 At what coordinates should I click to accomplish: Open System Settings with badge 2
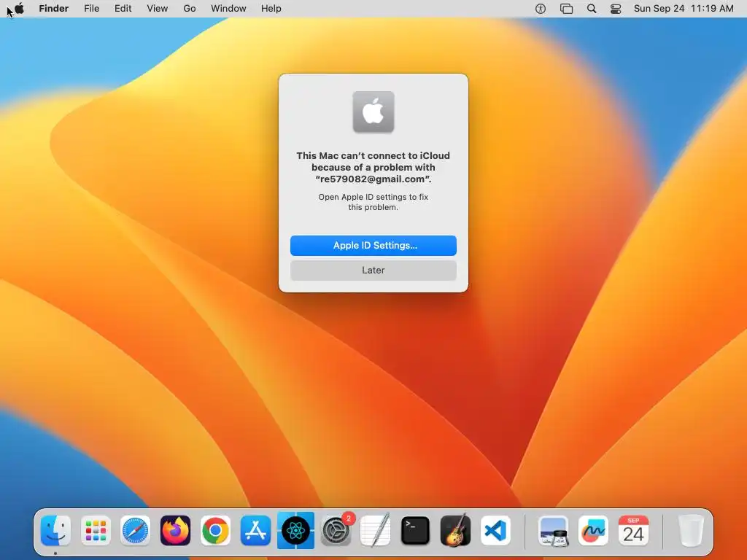click(336, 531)
